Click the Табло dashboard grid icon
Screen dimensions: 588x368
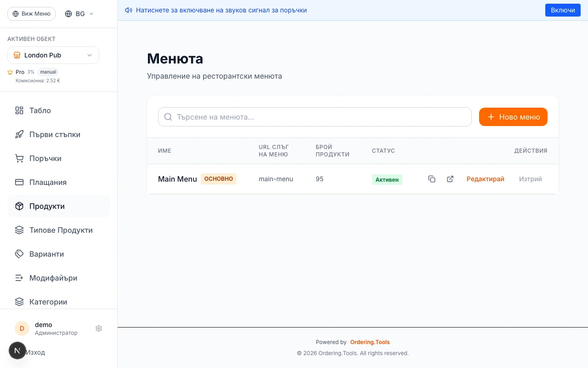coord(19,110)
